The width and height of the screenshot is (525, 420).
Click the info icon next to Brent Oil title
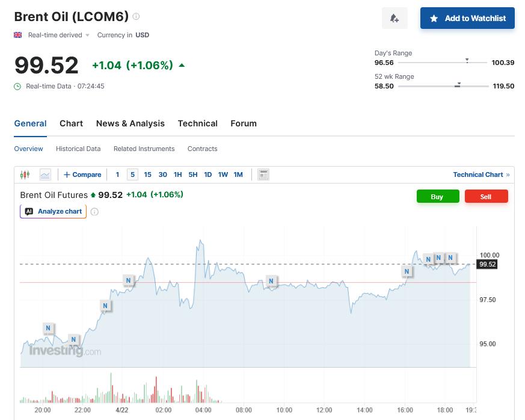136,16
